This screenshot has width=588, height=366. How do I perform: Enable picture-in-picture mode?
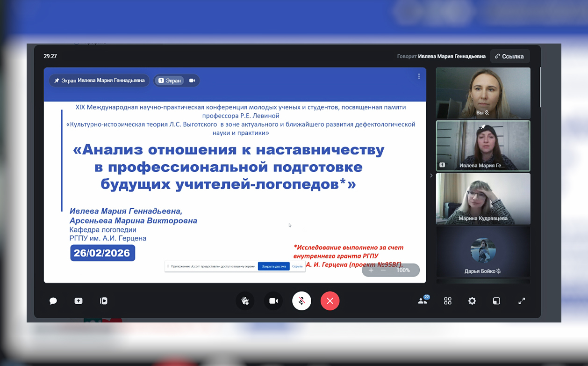pyautogui.click(x=496, y=301)
